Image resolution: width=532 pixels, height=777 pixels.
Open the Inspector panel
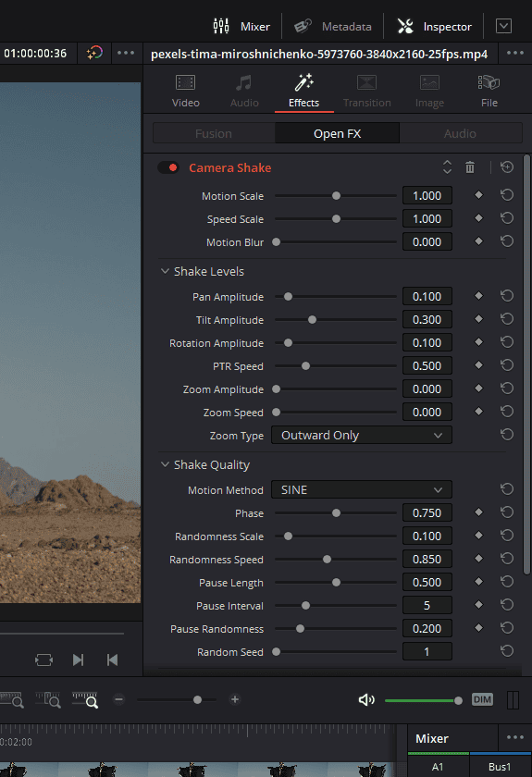[434, 26]
